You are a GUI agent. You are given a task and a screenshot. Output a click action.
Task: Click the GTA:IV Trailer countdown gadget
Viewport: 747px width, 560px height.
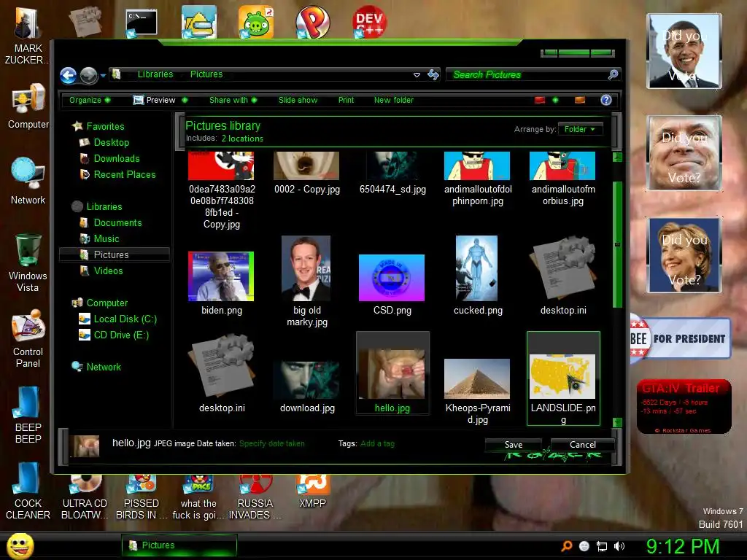pos(684,407)
